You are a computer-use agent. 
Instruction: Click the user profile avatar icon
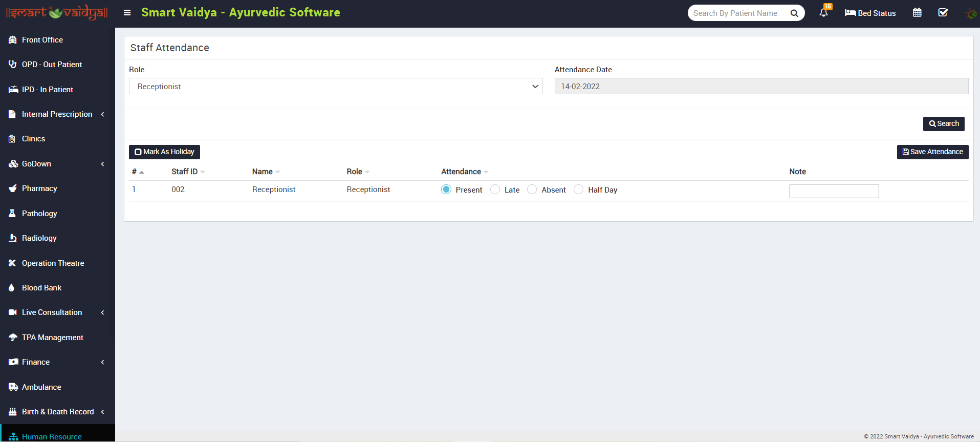coord(970,13)
